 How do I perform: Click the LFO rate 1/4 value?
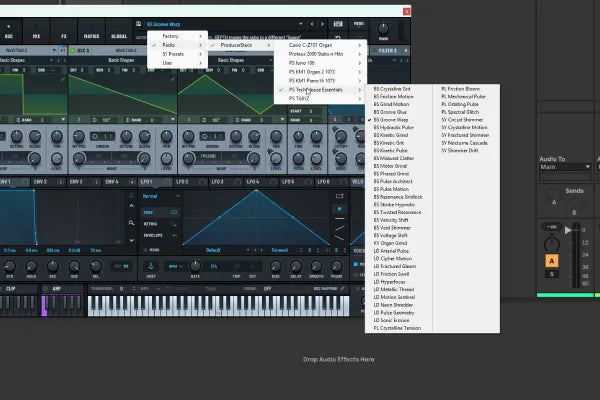[x=214, y=266]
